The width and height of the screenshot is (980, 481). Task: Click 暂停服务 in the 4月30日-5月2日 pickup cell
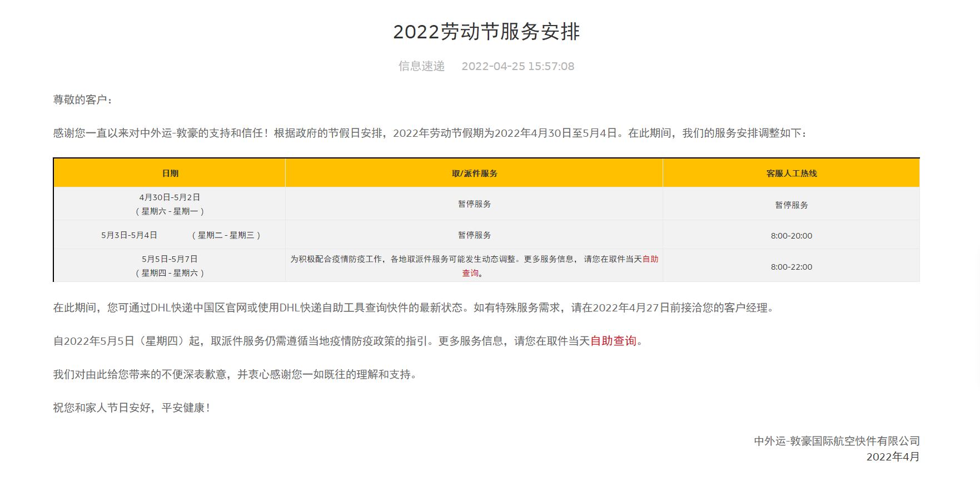pos(475,204)
